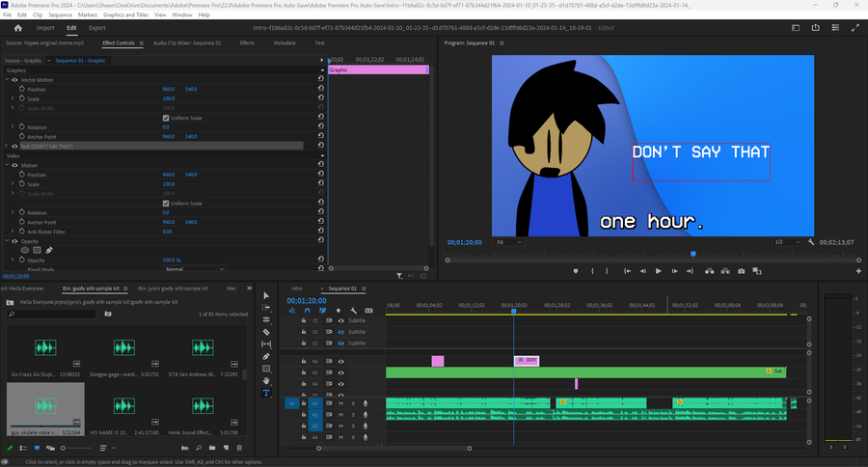Click Lift button in Program Monitor
868x467 pixels.
coord(709,271)
